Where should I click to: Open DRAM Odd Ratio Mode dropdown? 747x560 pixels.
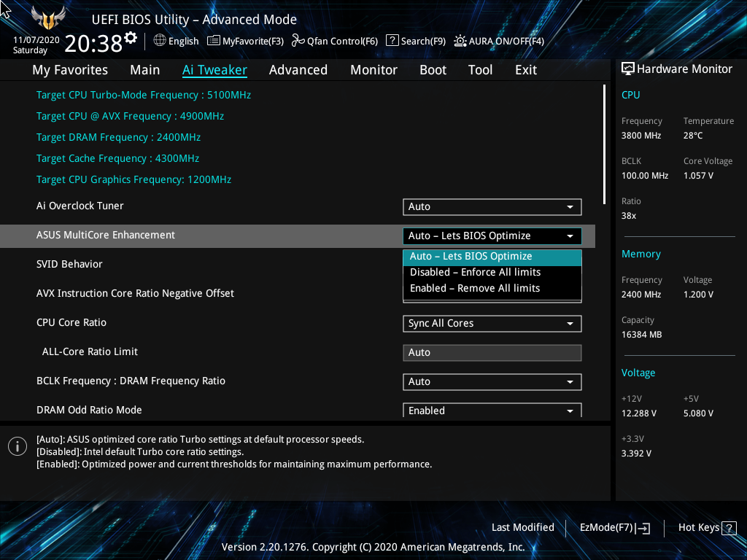point(492,410)
